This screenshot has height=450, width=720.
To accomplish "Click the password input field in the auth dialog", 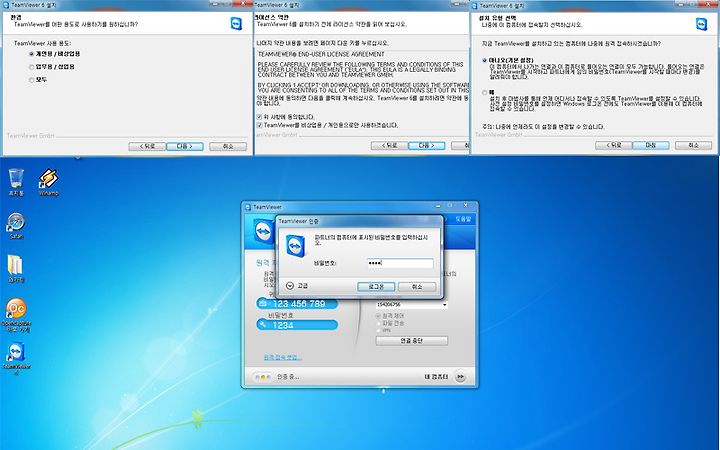I will click(400, 263).
